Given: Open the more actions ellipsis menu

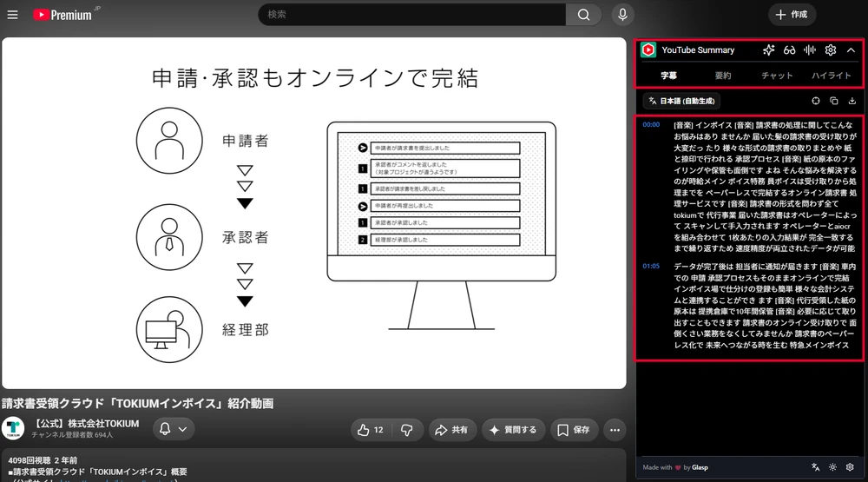Looking at the screenshot, I should [x=615, y=430].
